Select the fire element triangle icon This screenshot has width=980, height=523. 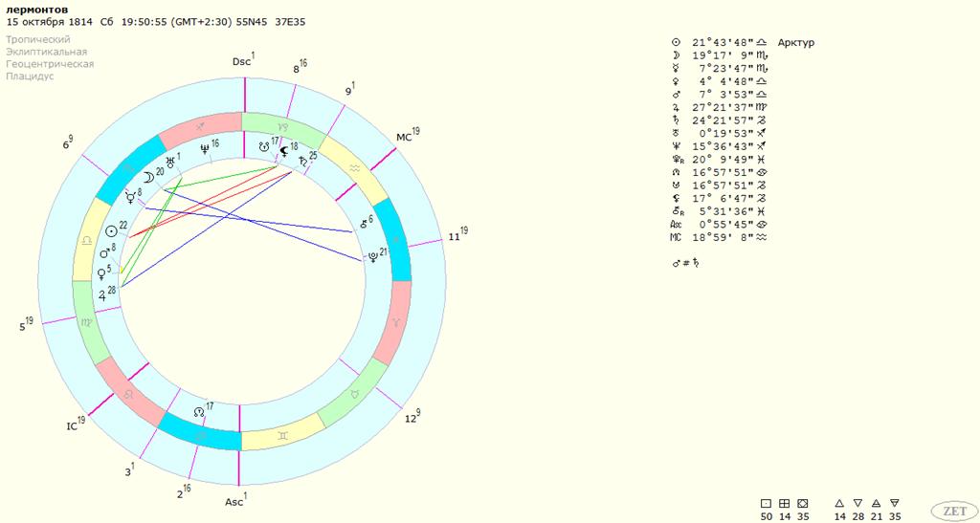[839, 503]
